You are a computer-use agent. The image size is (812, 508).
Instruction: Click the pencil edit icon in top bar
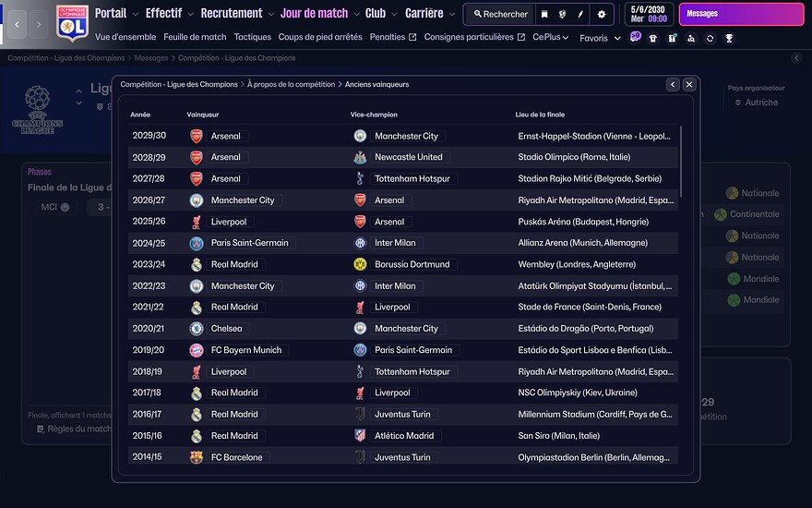click(x=580, y=15)
